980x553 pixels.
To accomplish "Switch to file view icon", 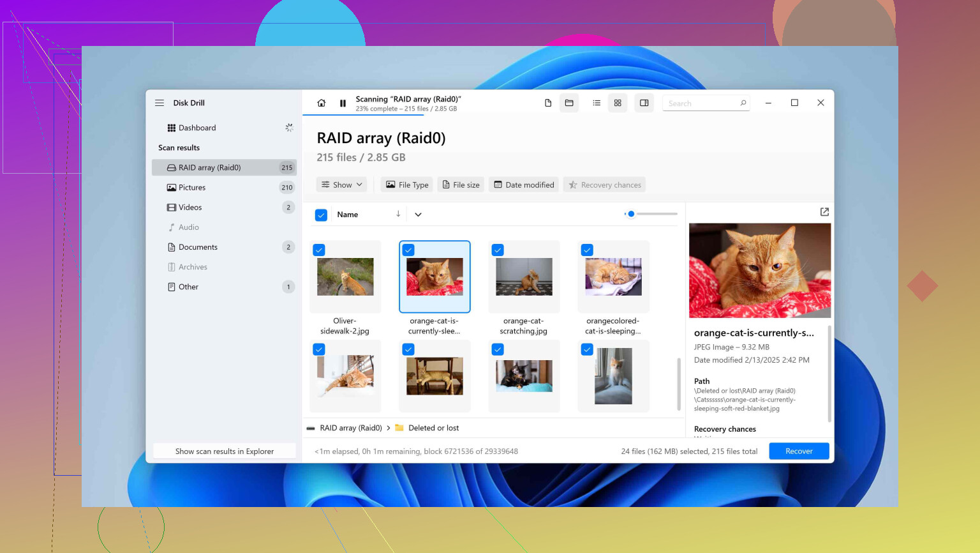I will [547, 103].
